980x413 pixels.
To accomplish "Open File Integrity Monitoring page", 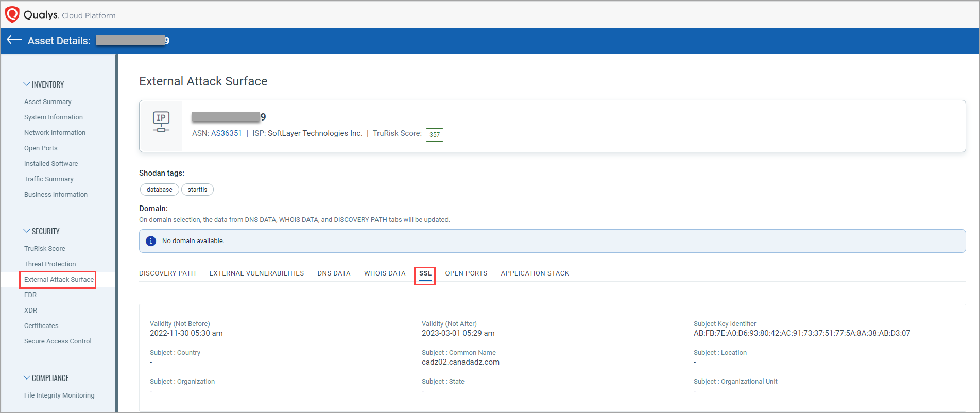I will pos(59,395).
